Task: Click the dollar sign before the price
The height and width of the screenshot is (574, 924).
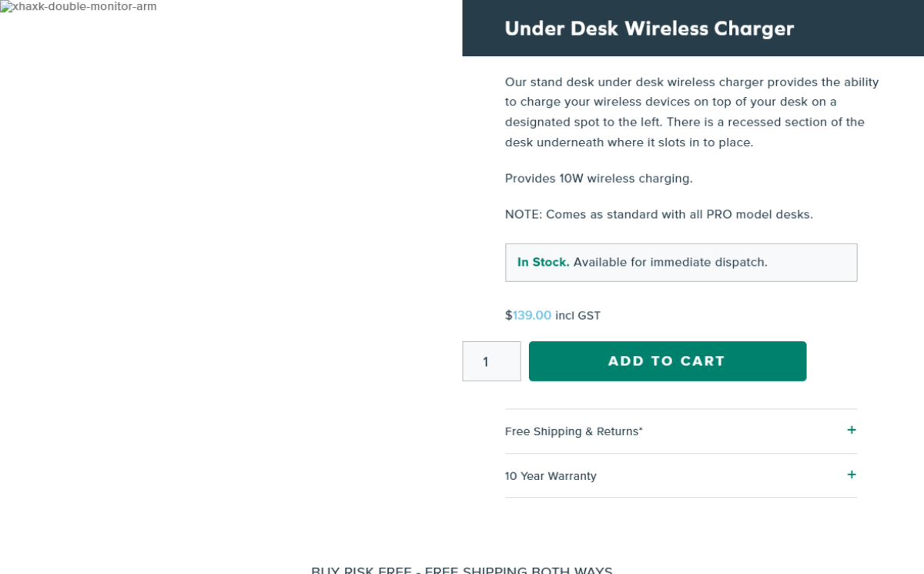Action: tap(509, 315)
